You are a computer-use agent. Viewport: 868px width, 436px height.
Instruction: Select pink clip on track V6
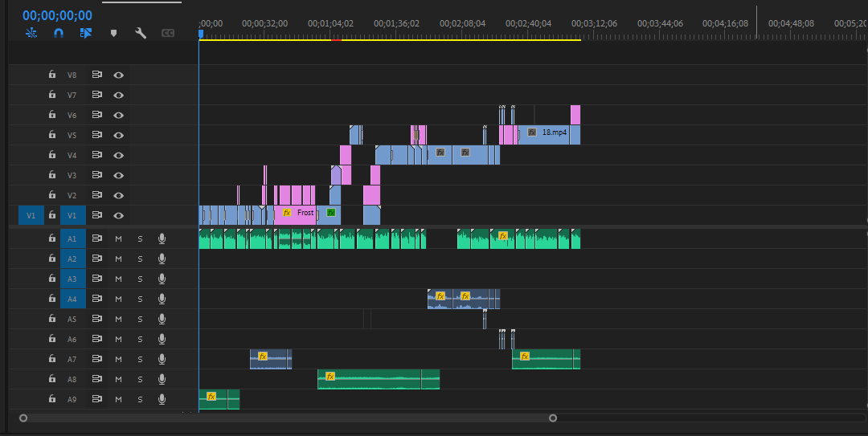coord(575,115)
